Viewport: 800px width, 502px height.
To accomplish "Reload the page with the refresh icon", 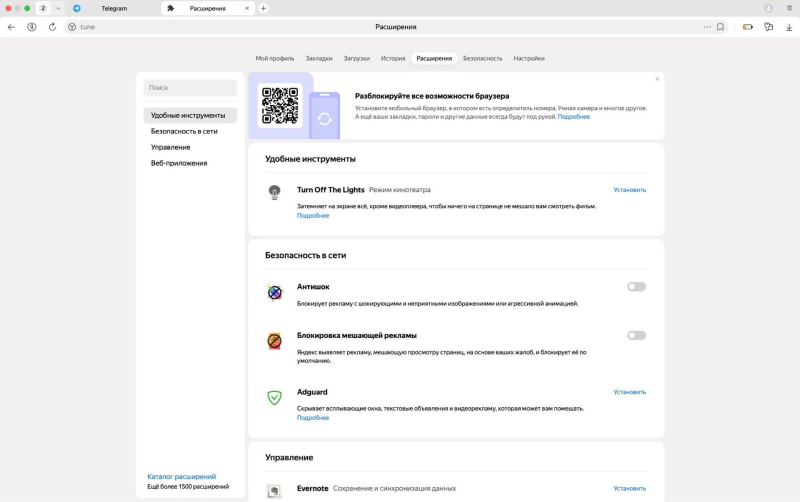I will [x=52, y=27].
